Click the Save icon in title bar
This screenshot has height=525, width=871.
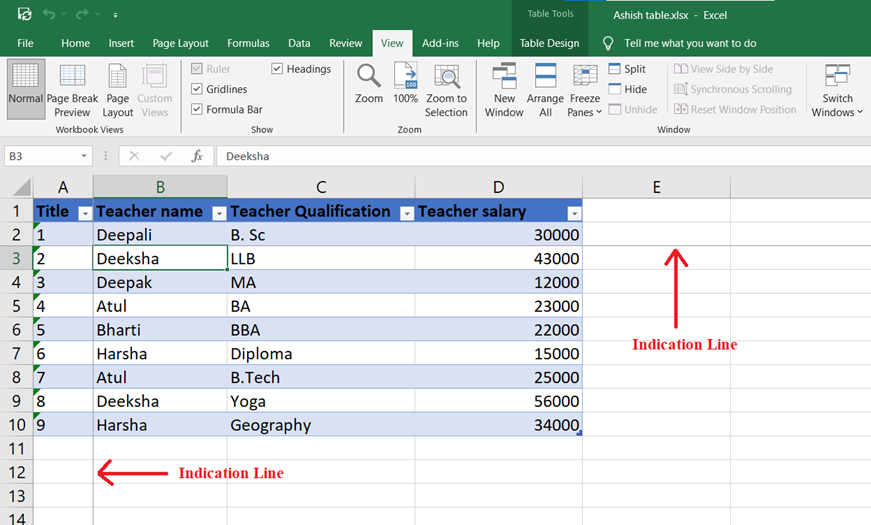24,15
